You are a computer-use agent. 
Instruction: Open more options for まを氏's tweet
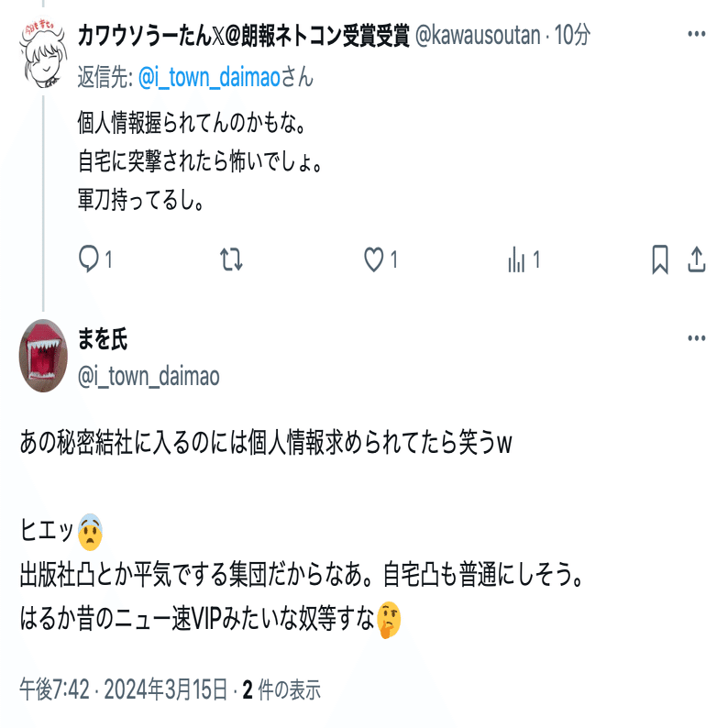coord(697,338)
